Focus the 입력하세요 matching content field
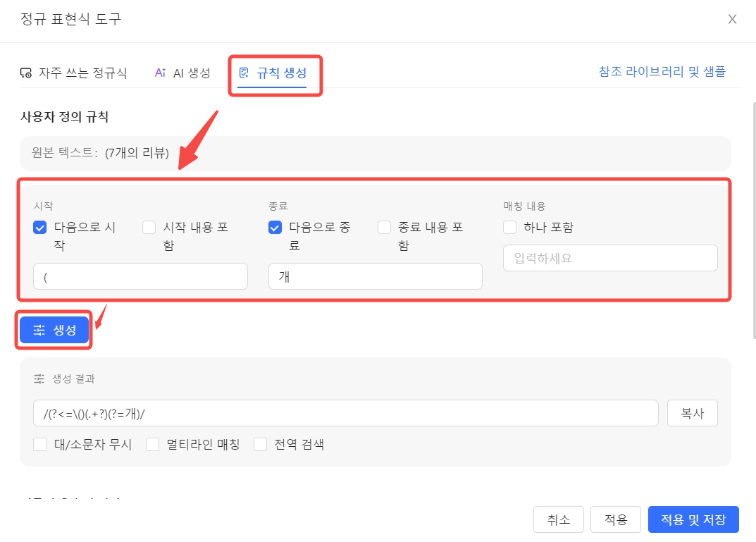756x542 pixels. [x=609, y=258]
